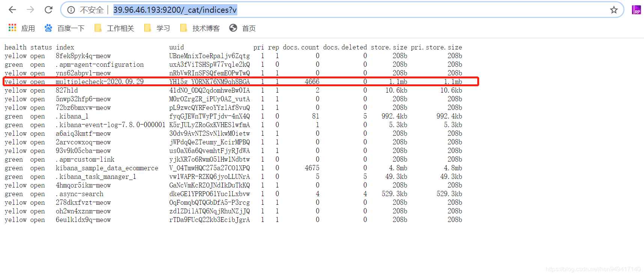Select the index name 8fek8pyk4q-meow
This screenshot has width=644, height=276.
83,56
